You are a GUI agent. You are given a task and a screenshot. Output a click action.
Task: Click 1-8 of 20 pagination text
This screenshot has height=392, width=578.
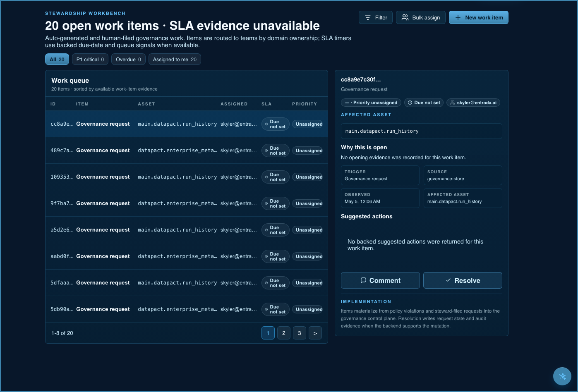(62, 333)
